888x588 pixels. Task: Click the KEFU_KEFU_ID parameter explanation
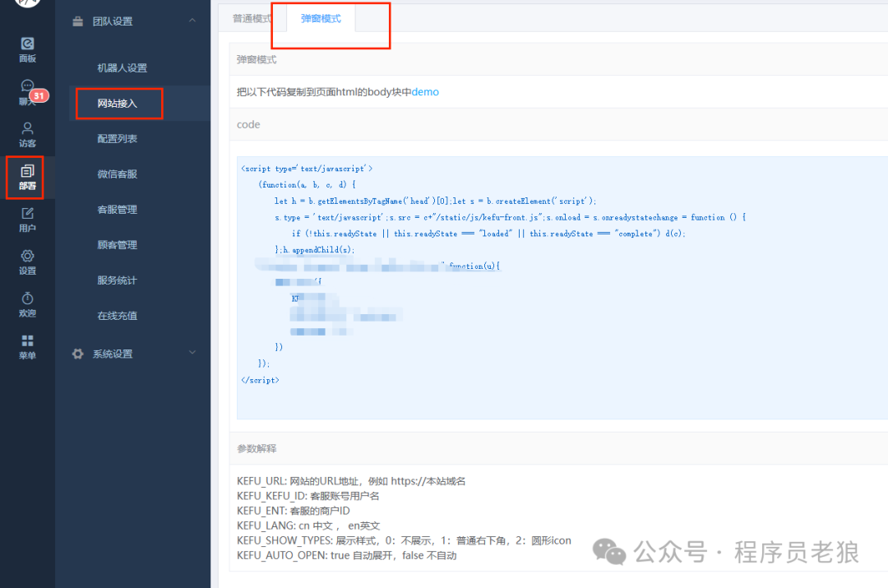308,496
